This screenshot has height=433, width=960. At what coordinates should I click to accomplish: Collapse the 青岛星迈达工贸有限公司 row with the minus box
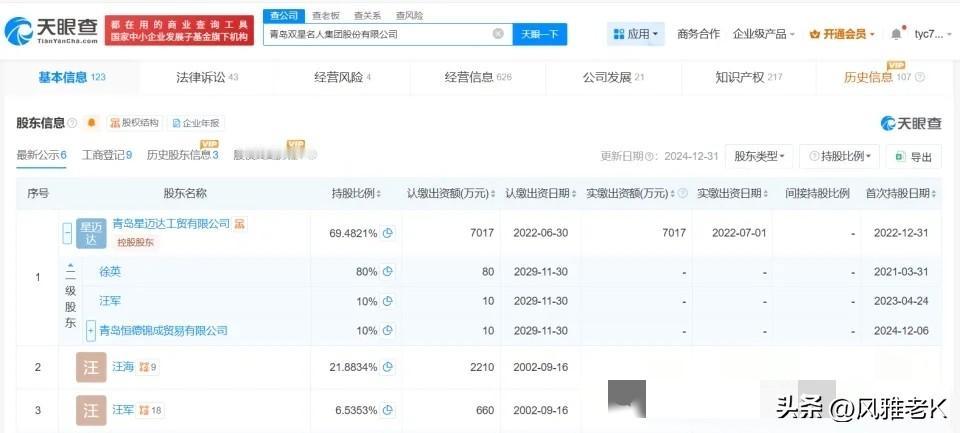click(x=67, y=233)
